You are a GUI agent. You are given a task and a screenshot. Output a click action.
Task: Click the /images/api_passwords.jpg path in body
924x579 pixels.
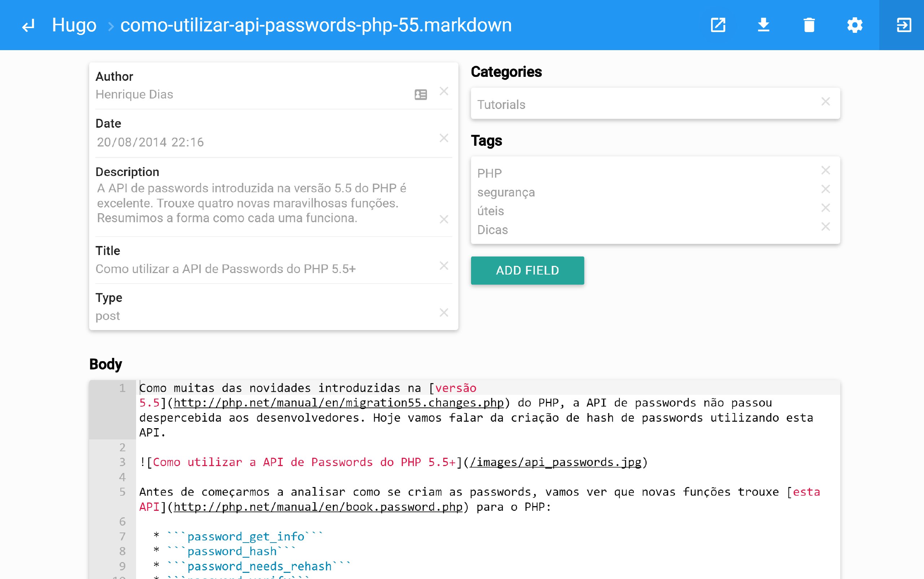coord(555,462)
